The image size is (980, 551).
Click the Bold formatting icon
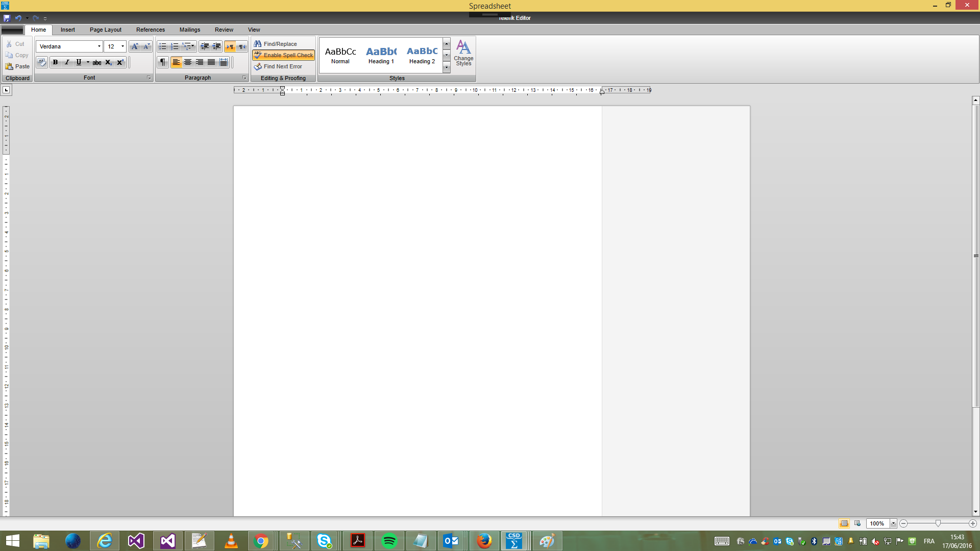[x=56, y=62]
